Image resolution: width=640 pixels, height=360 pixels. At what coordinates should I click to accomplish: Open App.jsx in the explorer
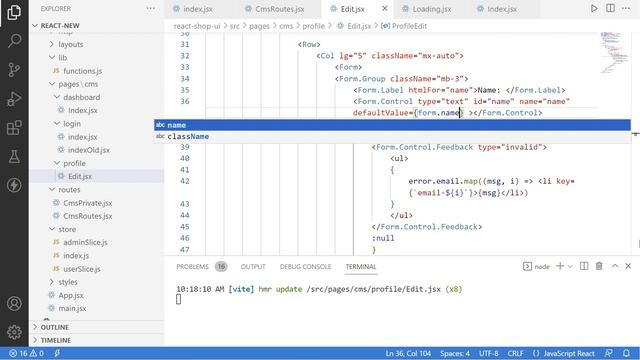[71, 295]
